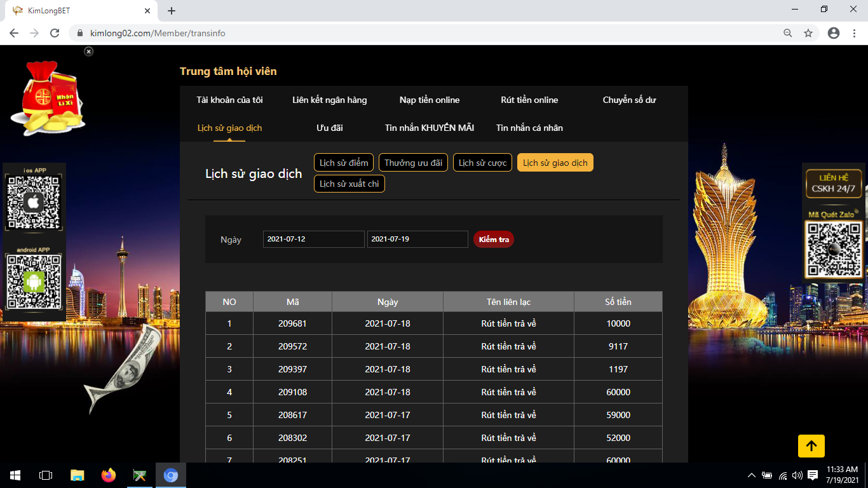
Task: Open the Chrome profile avatar icon
Action: click(834, 33)
